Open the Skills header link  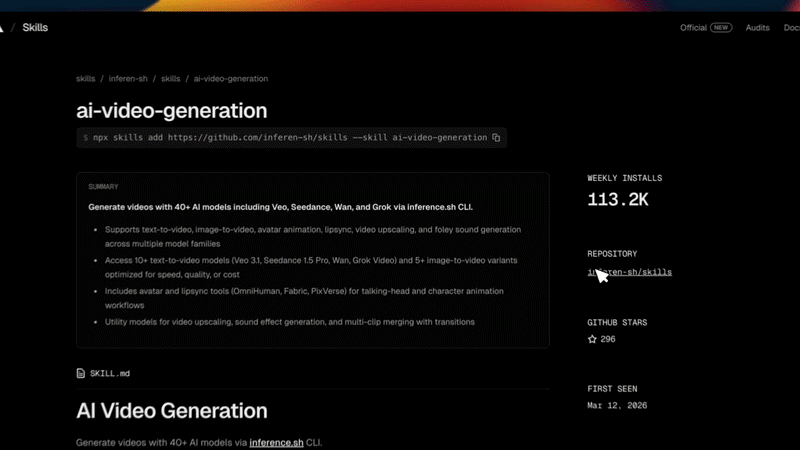coord(35,28)
